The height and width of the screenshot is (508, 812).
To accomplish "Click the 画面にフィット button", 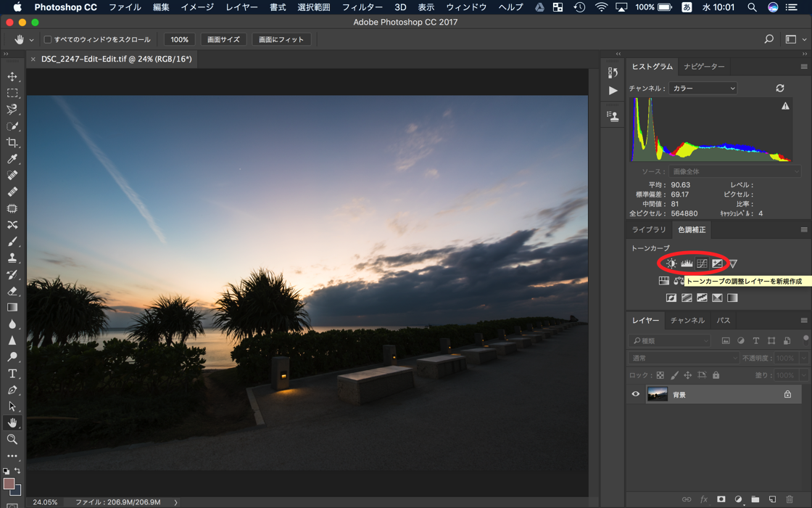I will [281, 40].
